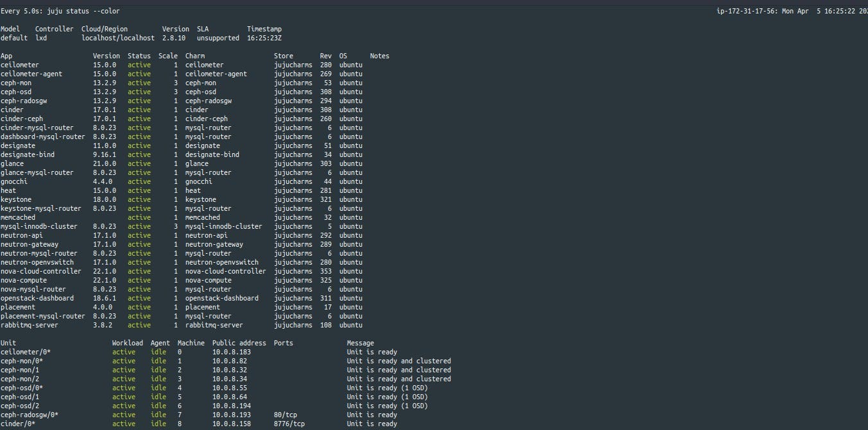
Task: Click the 'gnocchi' app name
Action: tap(14, 181)
